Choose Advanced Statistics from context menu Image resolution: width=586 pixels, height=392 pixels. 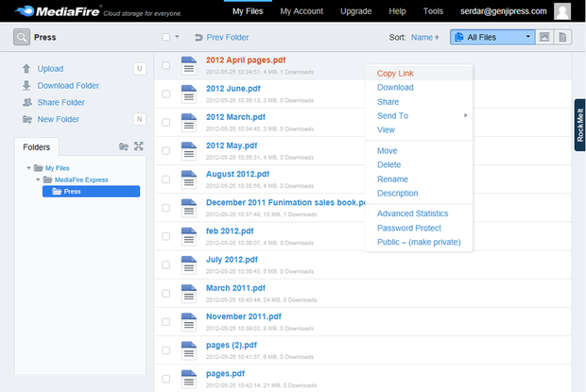tap(413, 213)
